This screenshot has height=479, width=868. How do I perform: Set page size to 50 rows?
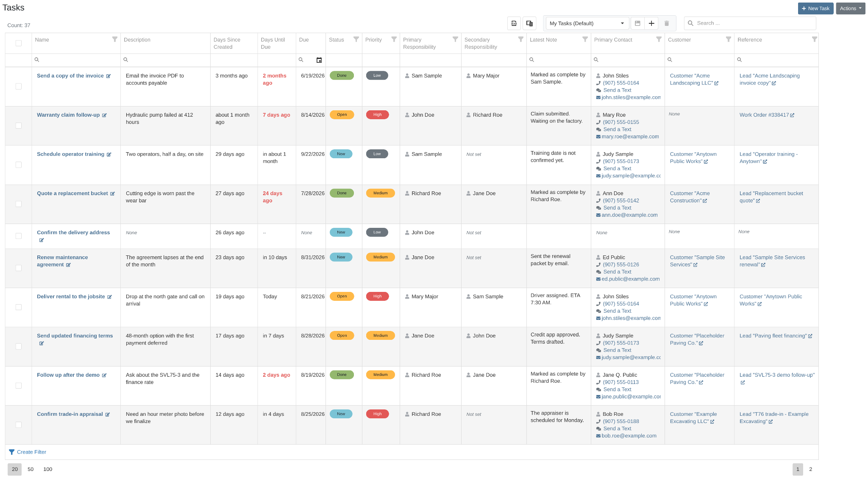[x=31, y=469]
